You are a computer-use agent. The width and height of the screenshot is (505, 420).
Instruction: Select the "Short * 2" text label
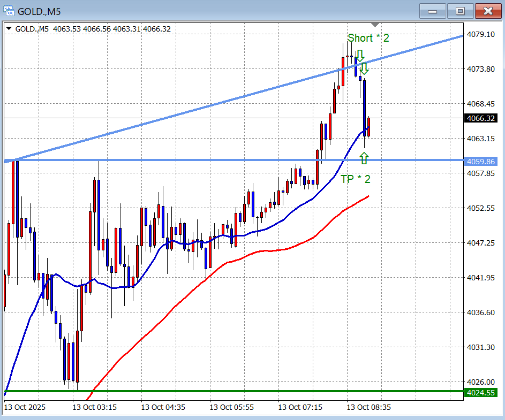click(x=368, y=38)
